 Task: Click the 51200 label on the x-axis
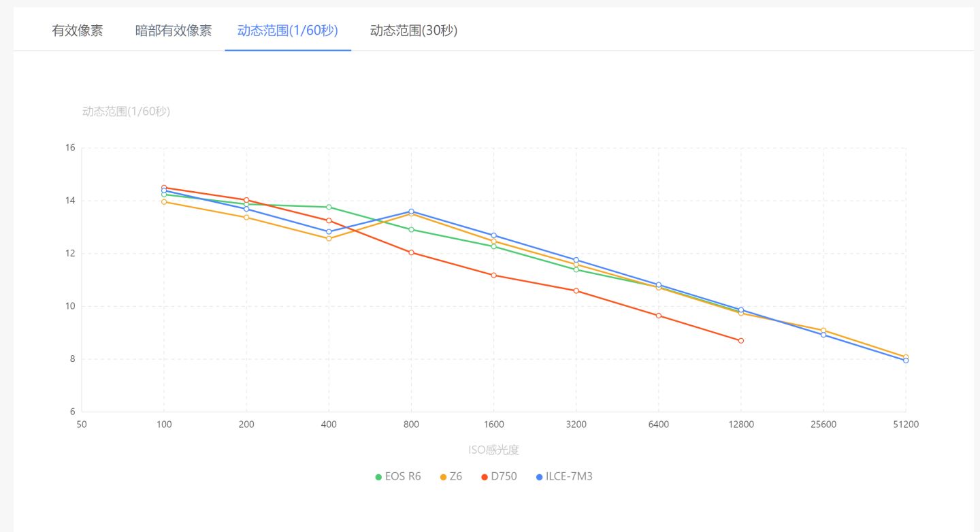tap(906, 424)
